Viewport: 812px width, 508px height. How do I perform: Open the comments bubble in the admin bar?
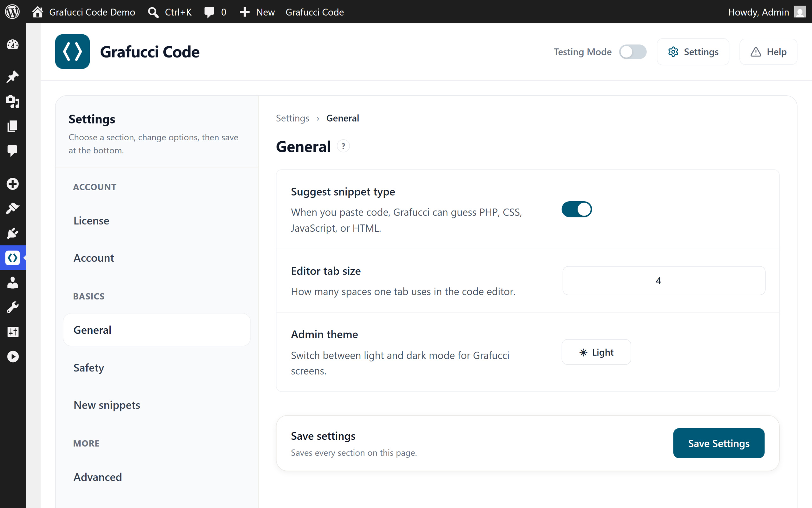209,12
